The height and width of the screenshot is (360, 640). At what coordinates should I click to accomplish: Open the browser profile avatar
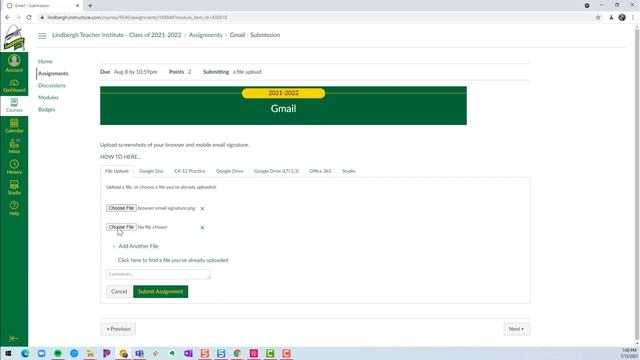coord(622,18)
